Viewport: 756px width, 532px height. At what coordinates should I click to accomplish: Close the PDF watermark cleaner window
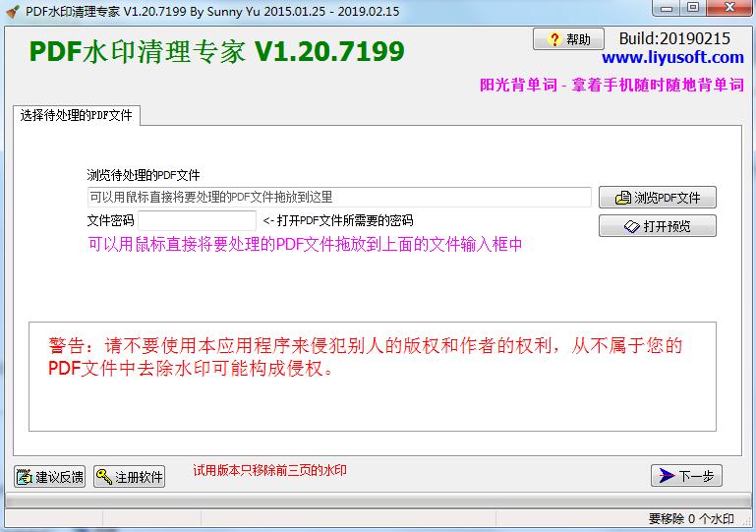tap(729, 9)
